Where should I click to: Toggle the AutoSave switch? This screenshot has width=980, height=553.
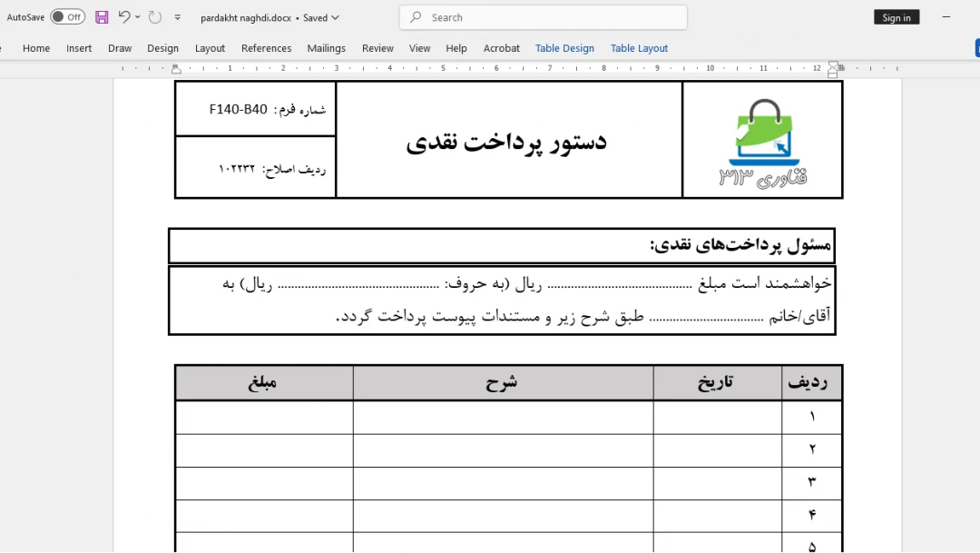(67, 17)
